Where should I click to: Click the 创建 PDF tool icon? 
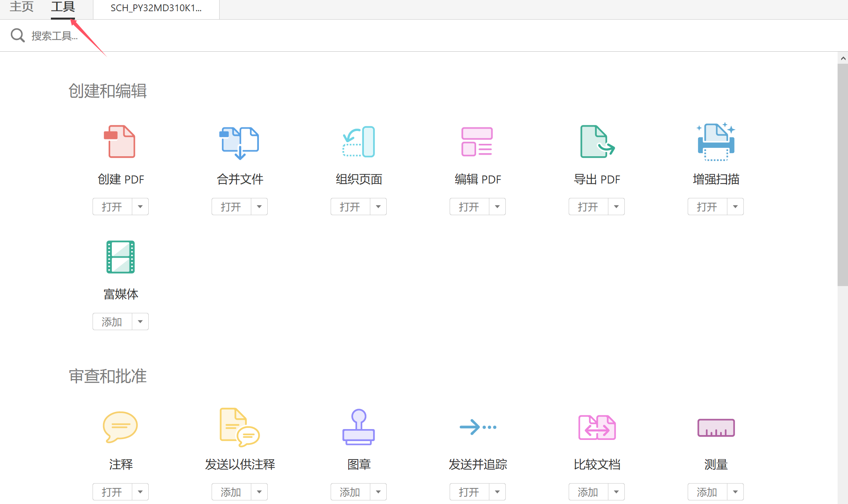pyautogui.click(x=120, y=142)
